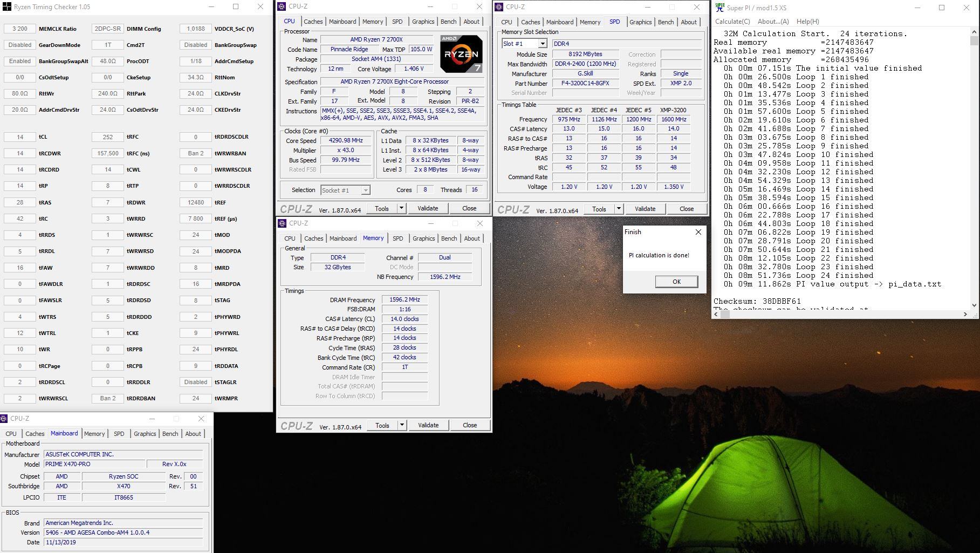Click the MEMCLK Ratio value field

20,29
